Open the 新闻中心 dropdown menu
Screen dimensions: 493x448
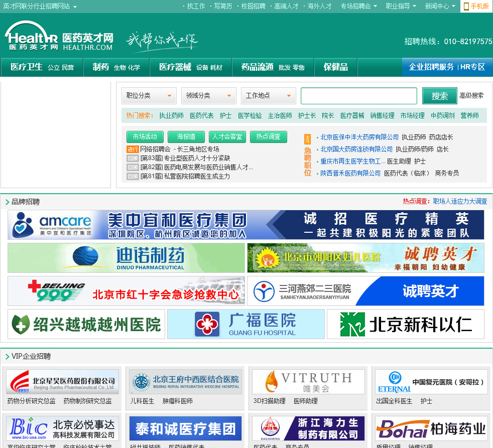pyautogui.click(x=440, y=7)
